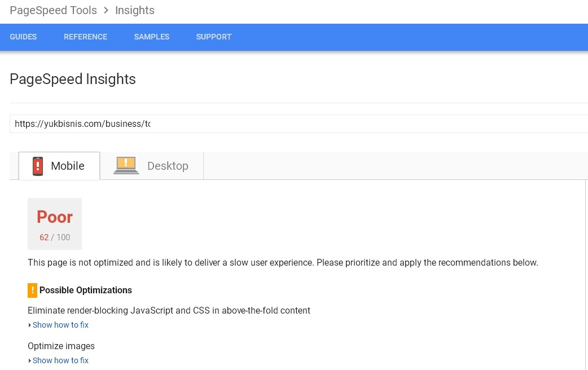Expand the render-blocking fix disclosure triangle
The width and height of the screenshot is (588, 370).
(29, 325)
